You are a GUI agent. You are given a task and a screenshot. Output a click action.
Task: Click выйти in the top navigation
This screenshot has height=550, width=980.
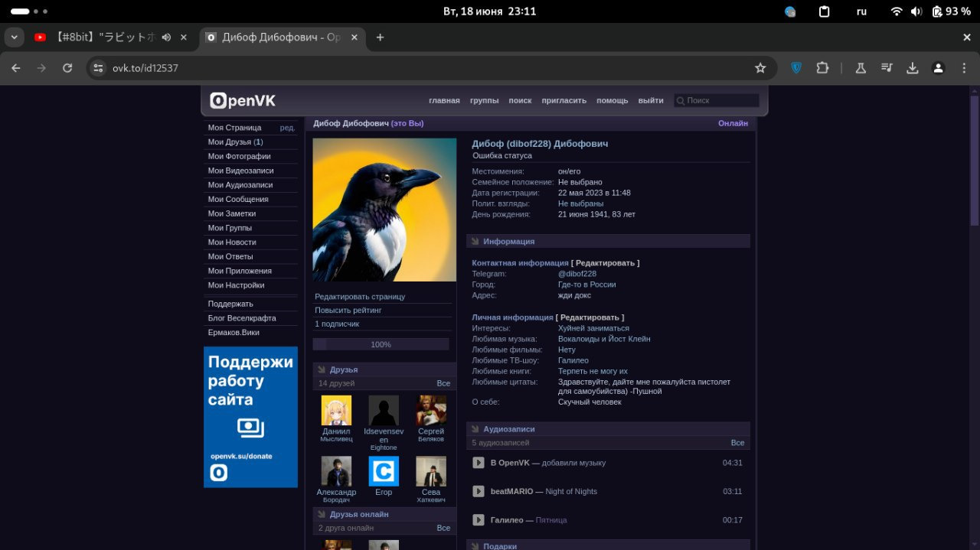(651, 101)
